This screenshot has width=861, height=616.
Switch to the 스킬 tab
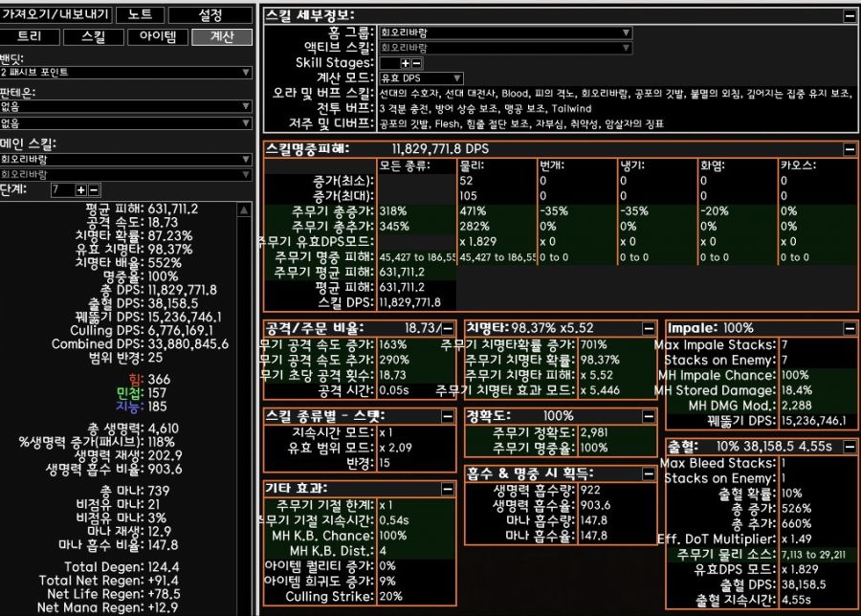pyautogui.click(x=94, y=36)
